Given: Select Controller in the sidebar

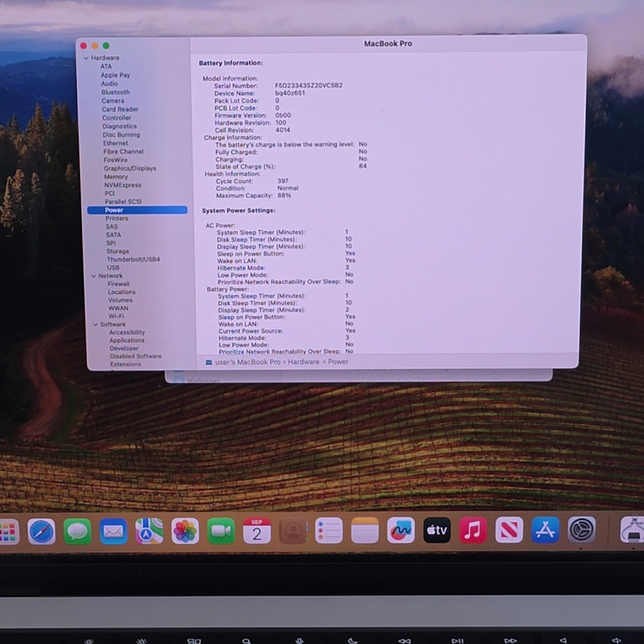Looking at the screenshot, I should point(116,118).
